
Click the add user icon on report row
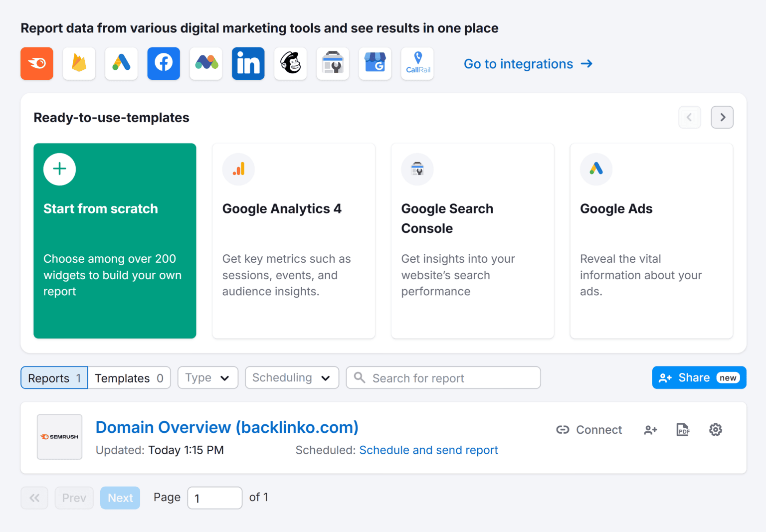(650, 430)
